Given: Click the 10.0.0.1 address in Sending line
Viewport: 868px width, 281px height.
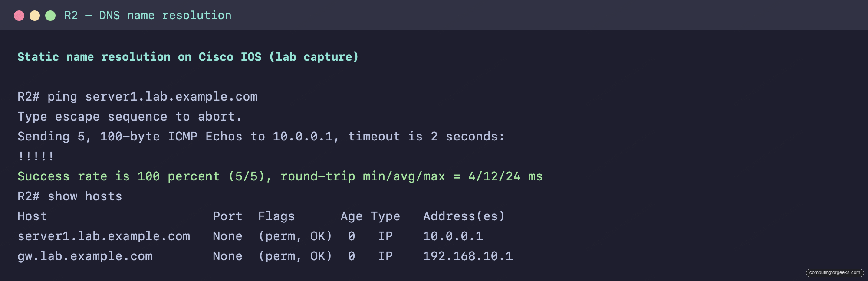Looking at the screenshot, I should tap(302, 137).
